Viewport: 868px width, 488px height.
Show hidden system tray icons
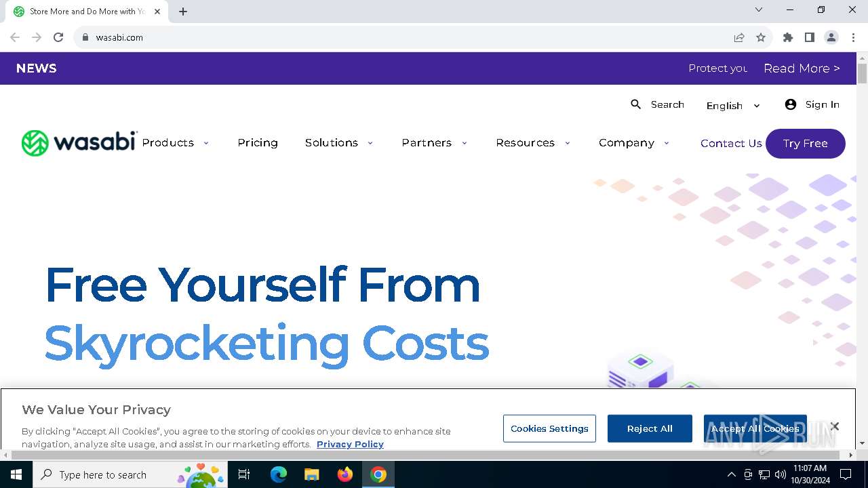731,474
